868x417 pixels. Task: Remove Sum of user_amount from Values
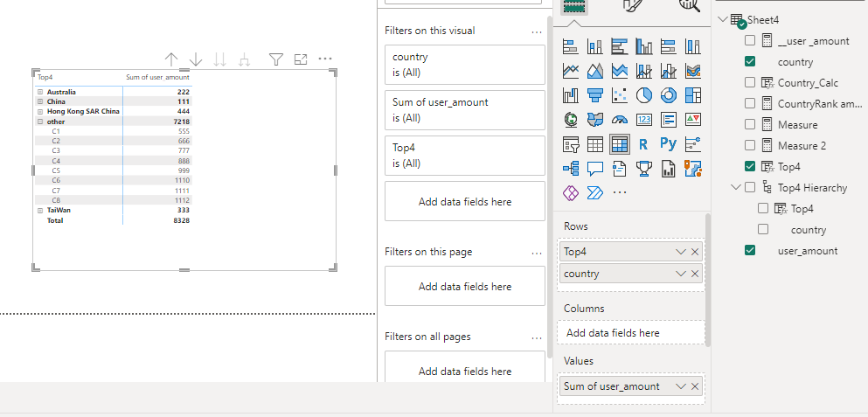coord(695,386)
